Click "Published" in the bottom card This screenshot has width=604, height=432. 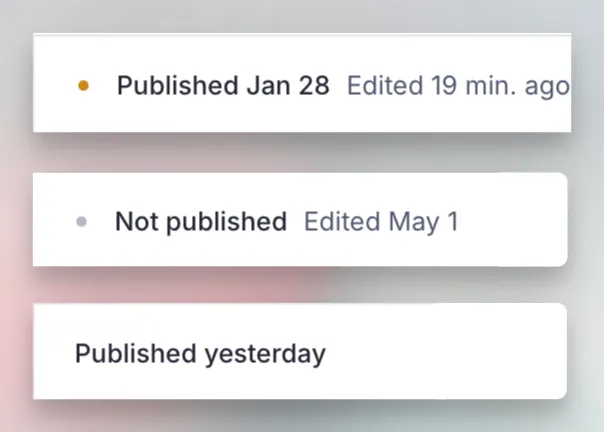click(136, 353)
